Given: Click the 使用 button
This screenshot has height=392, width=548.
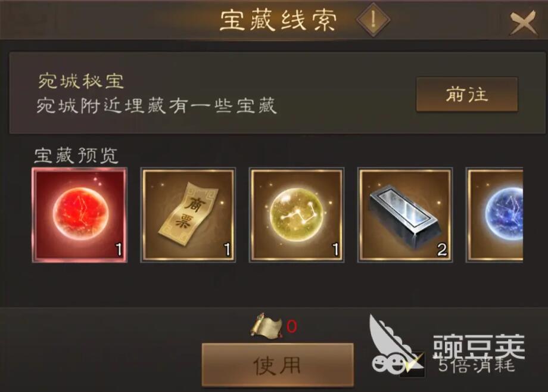Looking at the screenshot, I should click(x=278, y=365).
